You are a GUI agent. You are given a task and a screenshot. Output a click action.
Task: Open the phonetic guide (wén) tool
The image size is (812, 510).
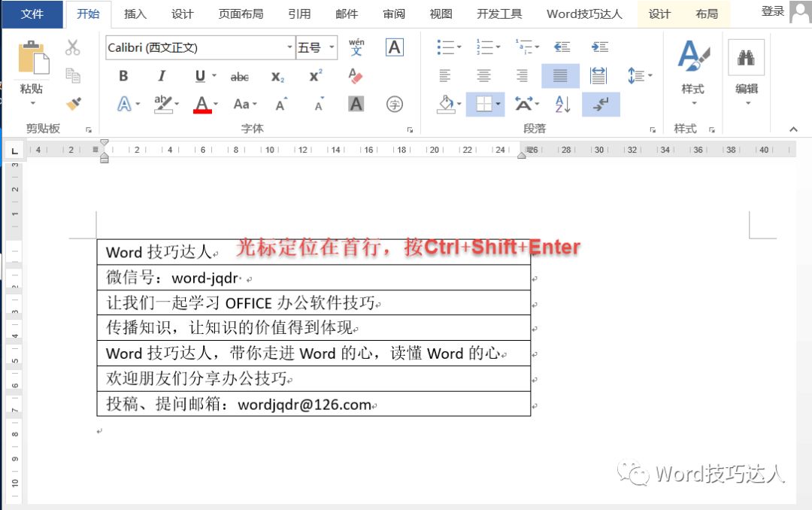356,47
